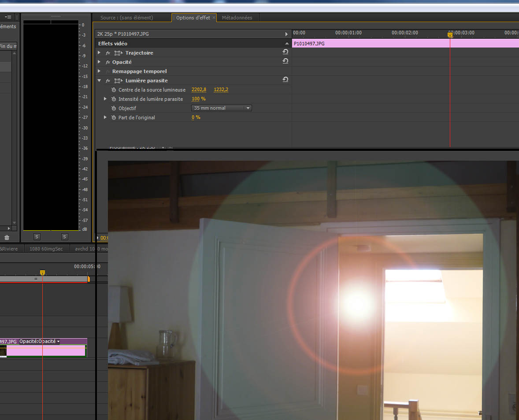Collapse the Lumière parasite effect

pos(99,81)
